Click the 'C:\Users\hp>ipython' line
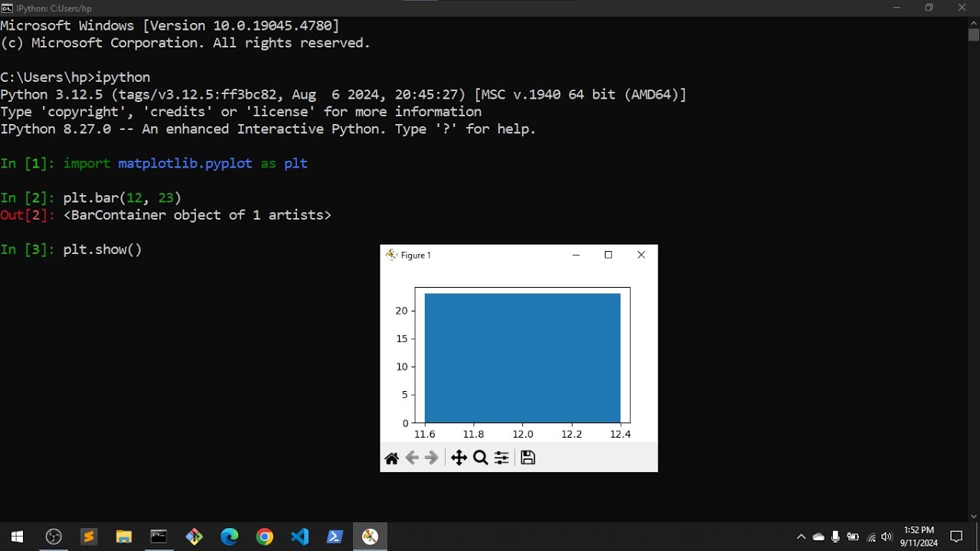 (x=75, y=77)
